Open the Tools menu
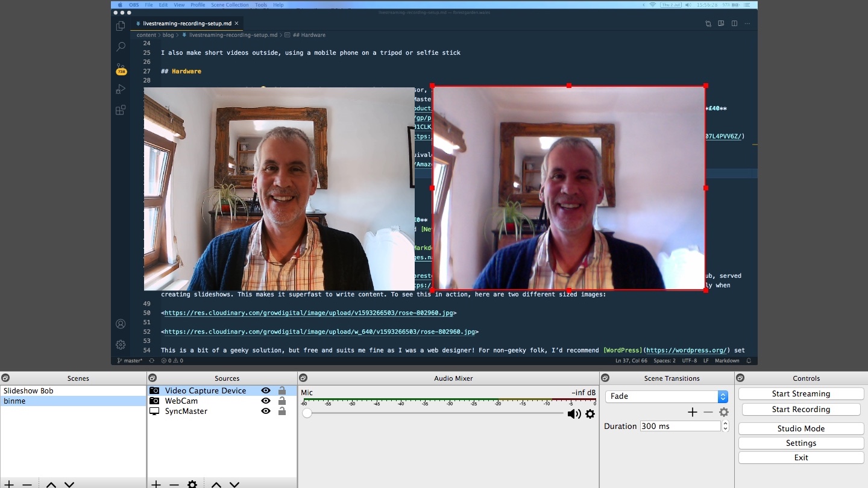The width and height of the screenshot is (868, 488). 261,5
